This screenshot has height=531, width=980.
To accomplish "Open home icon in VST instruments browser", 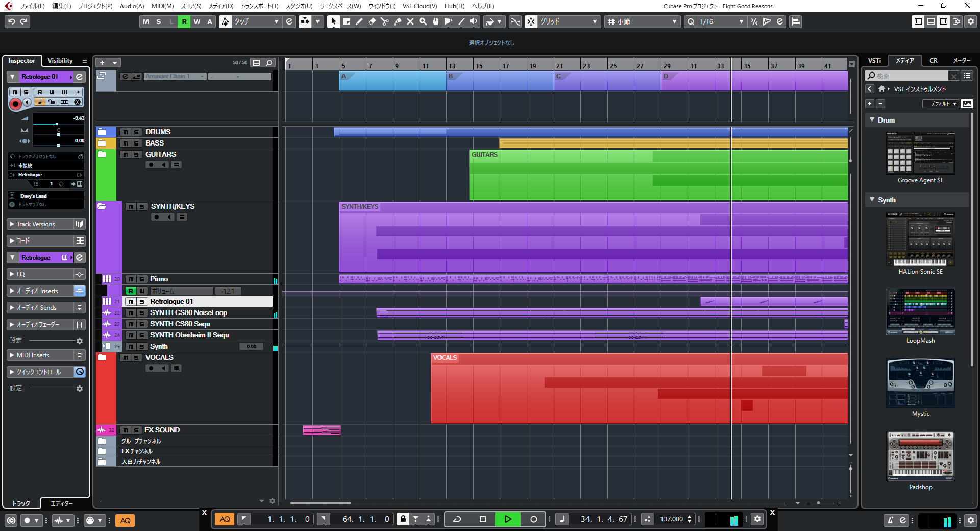I will coord(881,89).
